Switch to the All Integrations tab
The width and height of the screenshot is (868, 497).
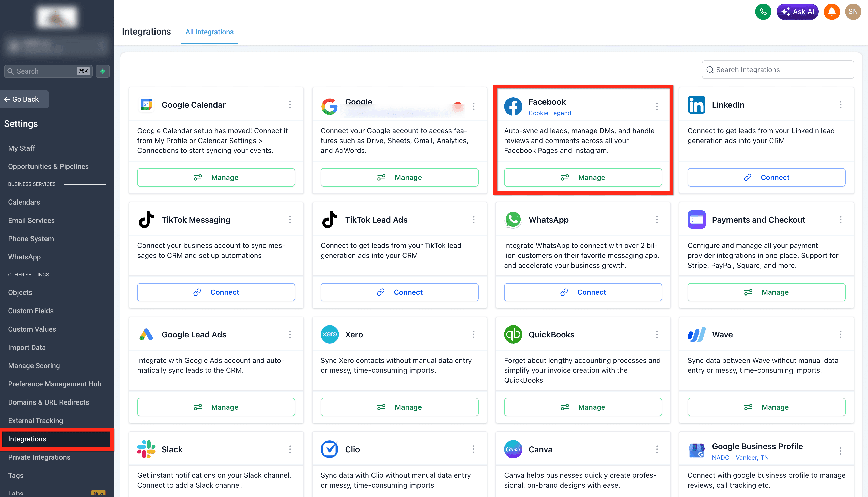coord(209,32)
